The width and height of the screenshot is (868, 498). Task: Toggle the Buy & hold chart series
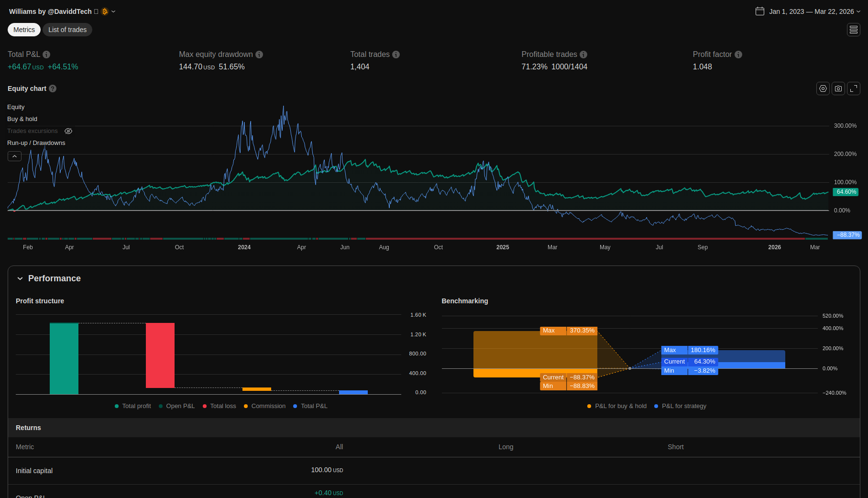point(22,119)
